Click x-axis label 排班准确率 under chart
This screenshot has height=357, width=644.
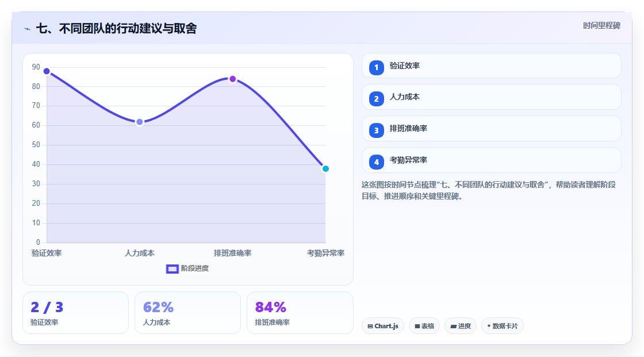[232, 253]
